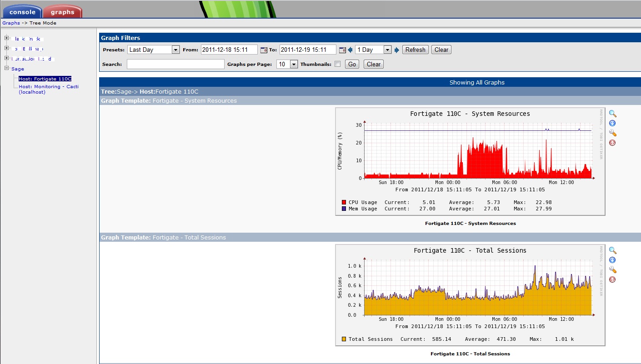
Task: Click bold caption 'Fortigate 110C - System Resources'
Action: pos(470,223)
